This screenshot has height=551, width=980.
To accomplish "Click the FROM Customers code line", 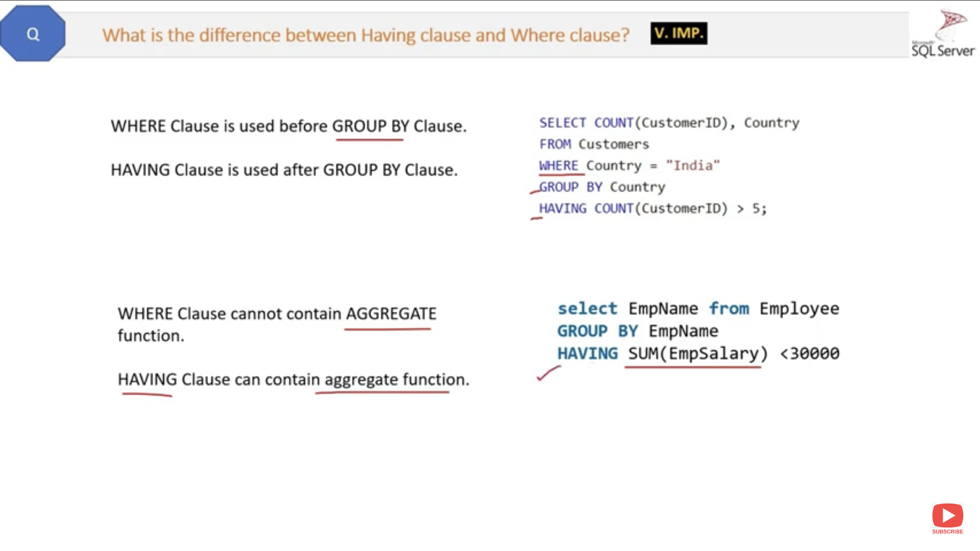I will [594, 144].
